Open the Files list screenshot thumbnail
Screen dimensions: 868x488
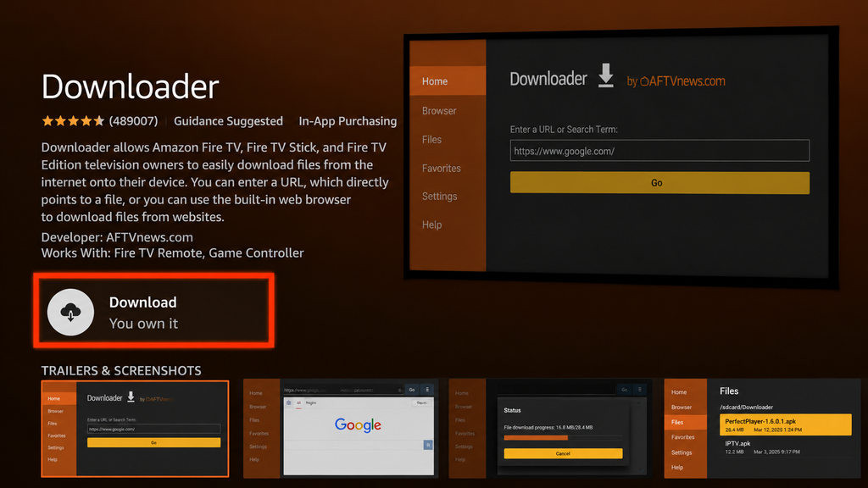click(x=762, y=428)
